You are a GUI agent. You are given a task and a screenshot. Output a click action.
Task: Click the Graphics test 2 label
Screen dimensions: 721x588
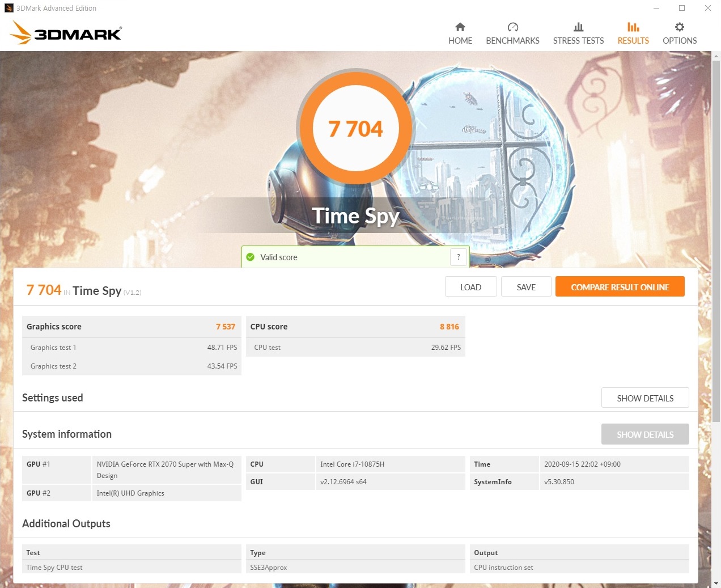click(53, 366)
